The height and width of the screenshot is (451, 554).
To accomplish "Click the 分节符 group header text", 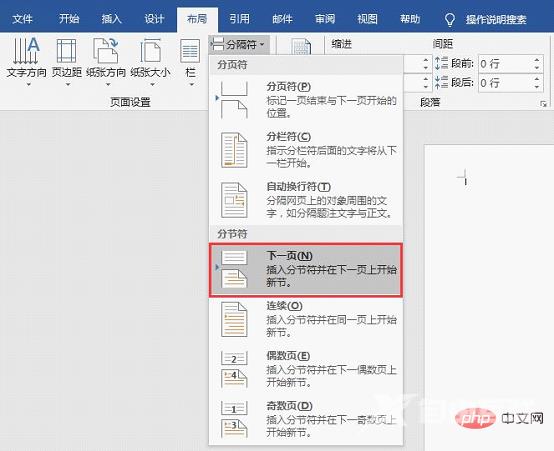I will coord(232,234).
